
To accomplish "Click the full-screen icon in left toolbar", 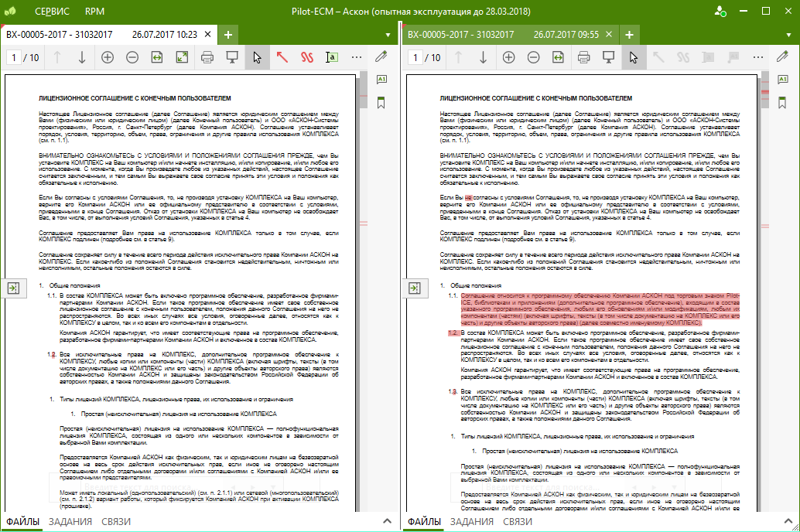I will pos(182,57).
